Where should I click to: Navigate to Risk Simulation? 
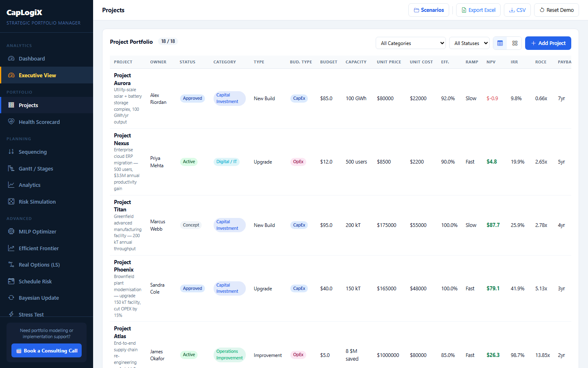[x=47, y=202]
